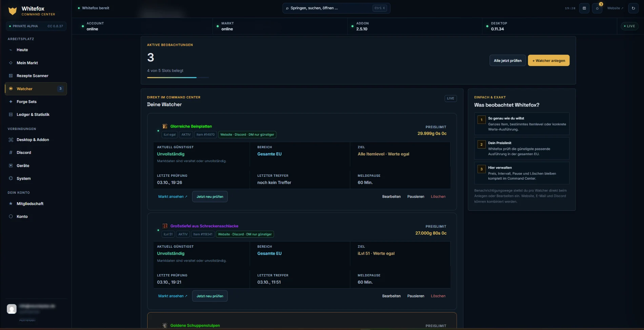Click Jetzt neu prüfen for Glorreiche Beinplatten
Image resolution: width=644 pixels, height=330 pixels.
[210, 197]
